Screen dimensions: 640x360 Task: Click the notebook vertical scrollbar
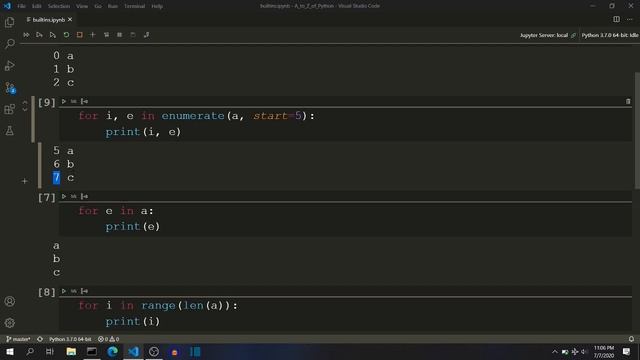tap(637, 131)
